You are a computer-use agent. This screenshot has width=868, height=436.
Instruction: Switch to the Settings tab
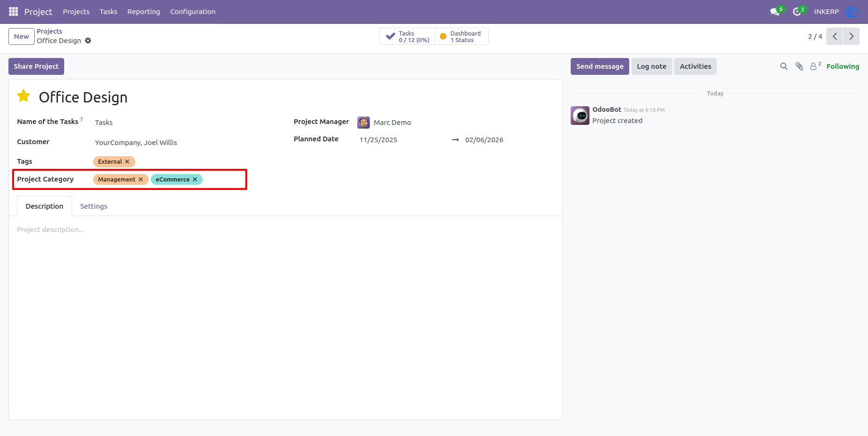pyautogui.click(x=94, y=206)
